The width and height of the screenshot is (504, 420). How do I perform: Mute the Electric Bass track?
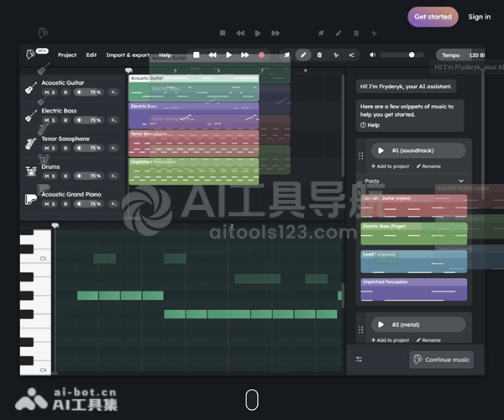coord(46,120)
